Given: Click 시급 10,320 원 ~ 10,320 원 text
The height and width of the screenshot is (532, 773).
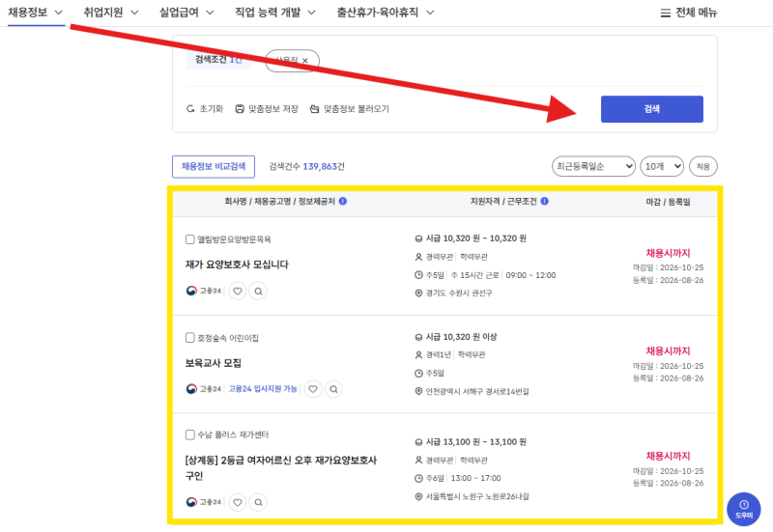Looking at the screenshot, I should coord(476,238).
